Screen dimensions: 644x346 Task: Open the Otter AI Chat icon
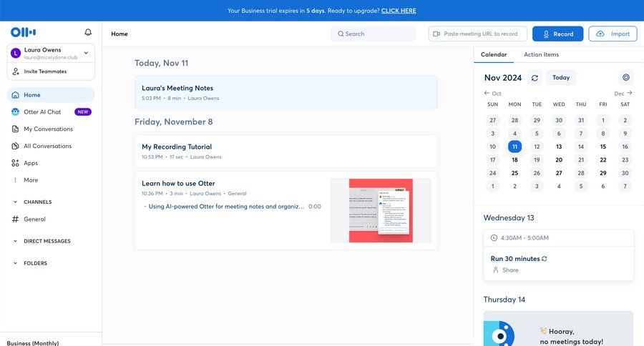click(x=15, y=112)
